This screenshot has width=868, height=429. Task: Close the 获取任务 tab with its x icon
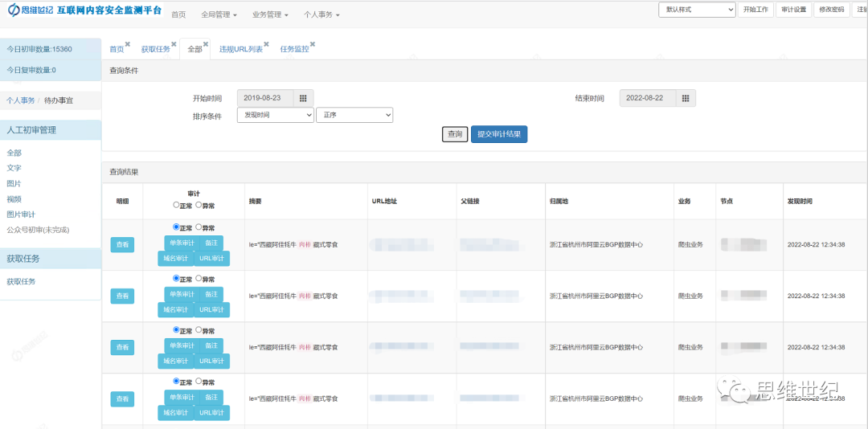point(174,44)
